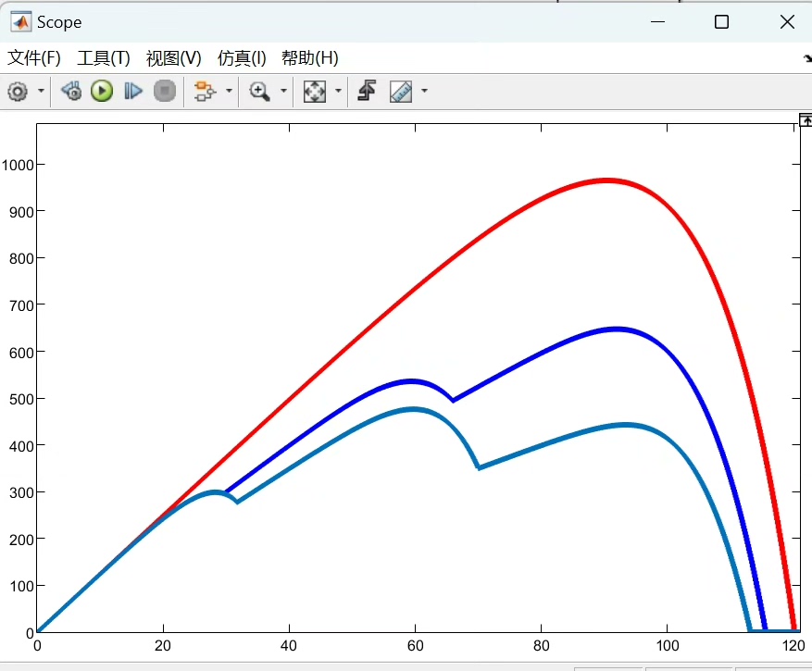Open the 视图(V) menu
Viewport: 812px width, 671px height.
pyautogui.click(x=173, y=58)
